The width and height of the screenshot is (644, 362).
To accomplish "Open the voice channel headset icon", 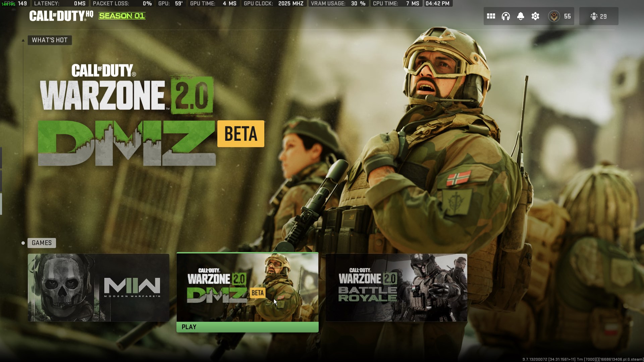I will tap(506, 16).
